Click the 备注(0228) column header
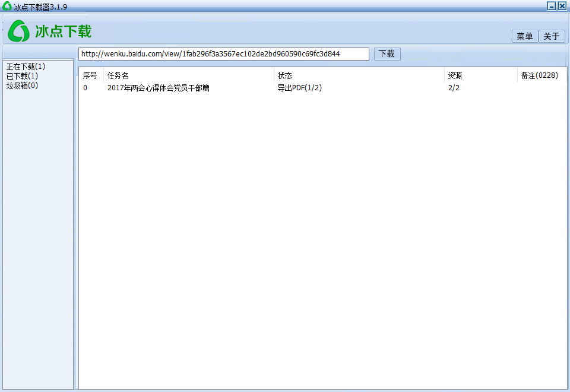 (x=539, y=75)
